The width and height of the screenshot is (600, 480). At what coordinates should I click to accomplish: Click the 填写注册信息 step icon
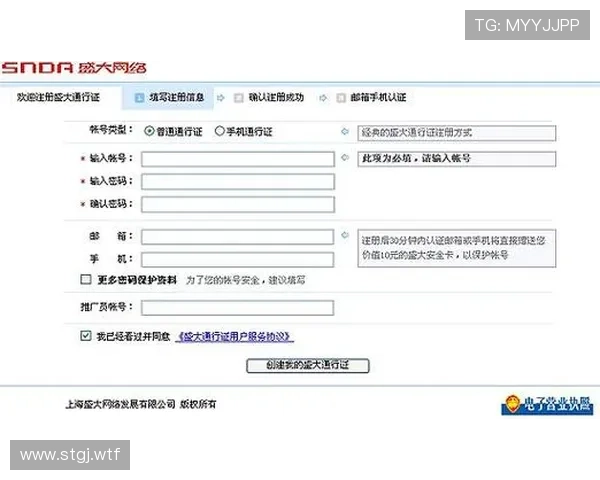coord(140,98)
